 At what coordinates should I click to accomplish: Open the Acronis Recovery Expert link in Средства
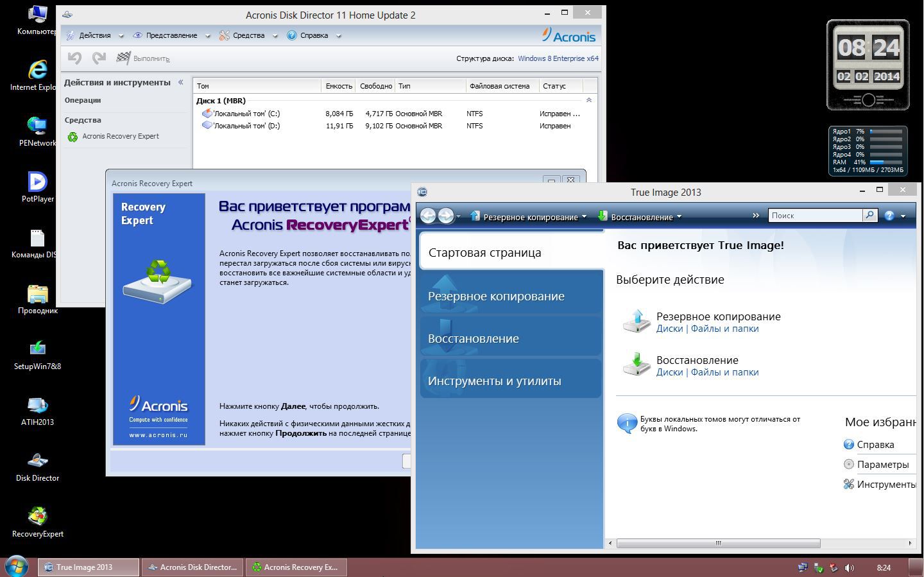coord(121,136)
